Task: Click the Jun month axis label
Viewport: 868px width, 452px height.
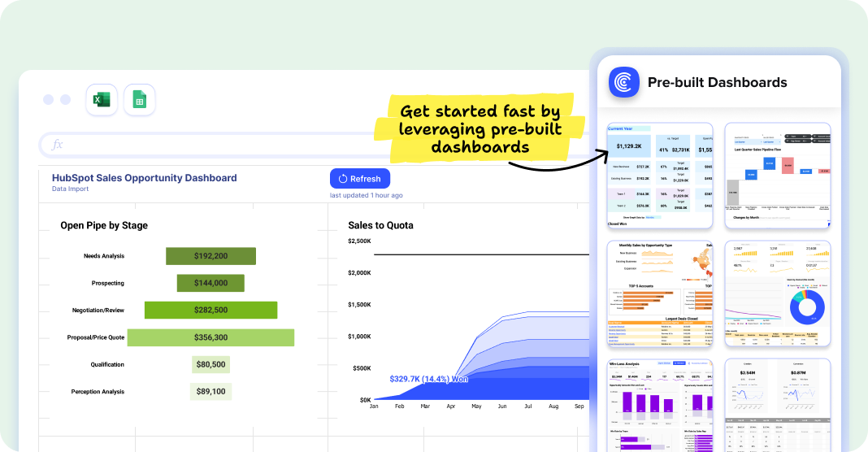Action: [502, 406]
